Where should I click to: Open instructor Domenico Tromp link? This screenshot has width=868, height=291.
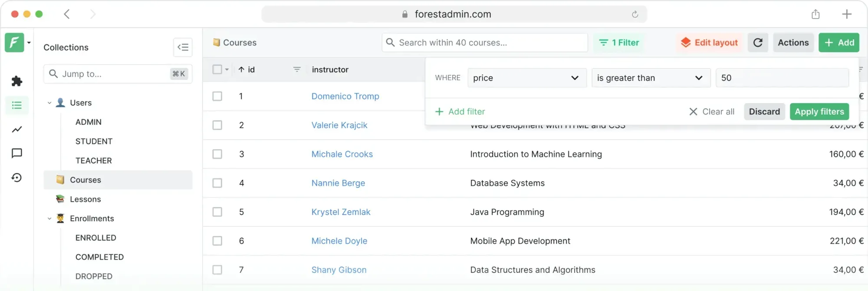click(345, 96)
